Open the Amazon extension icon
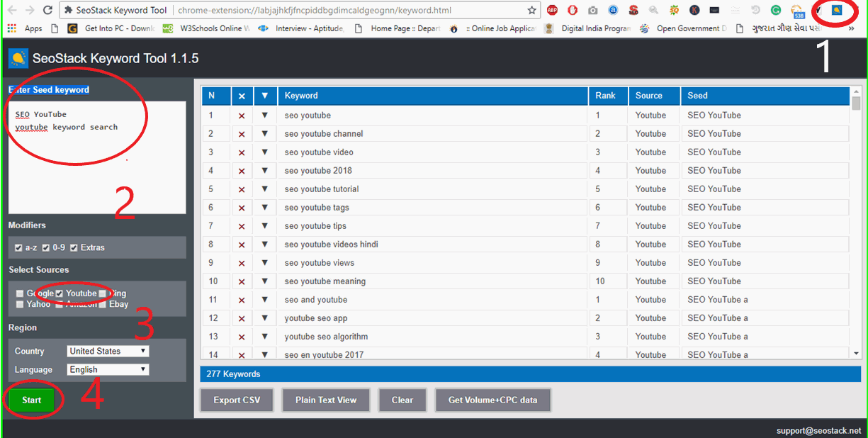The height and width of the screenshot is (438, 868). click(x=613, y=10)
